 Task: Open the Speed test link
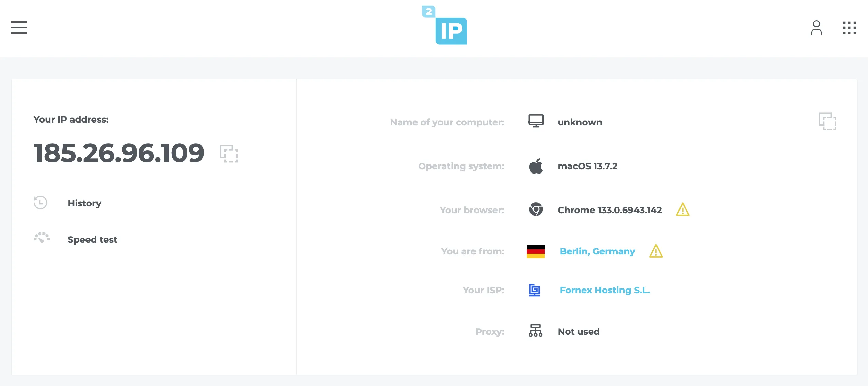92,240
